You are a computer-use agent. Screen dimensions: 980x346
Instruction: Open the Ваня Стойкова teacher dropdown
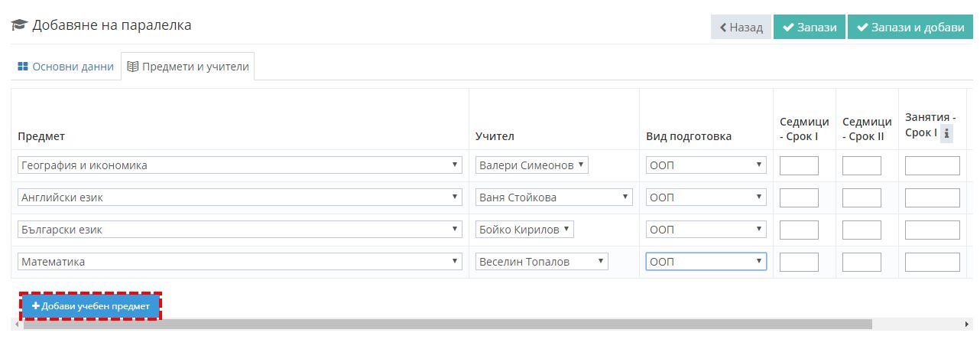click(x=554, y=197)
